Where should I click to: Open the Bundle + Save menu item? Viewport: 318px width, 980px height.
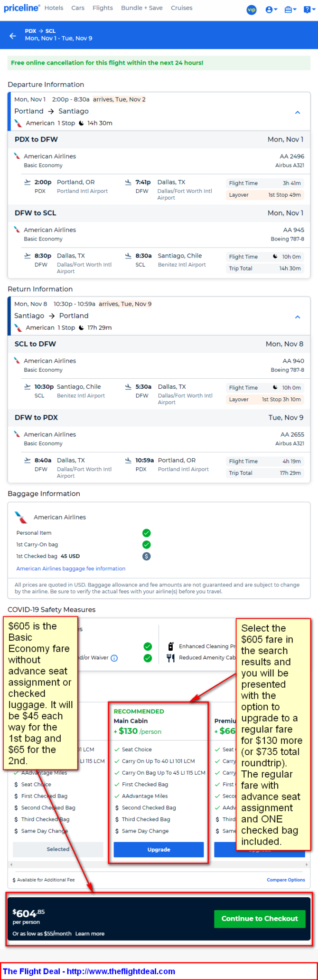[142, 8]
